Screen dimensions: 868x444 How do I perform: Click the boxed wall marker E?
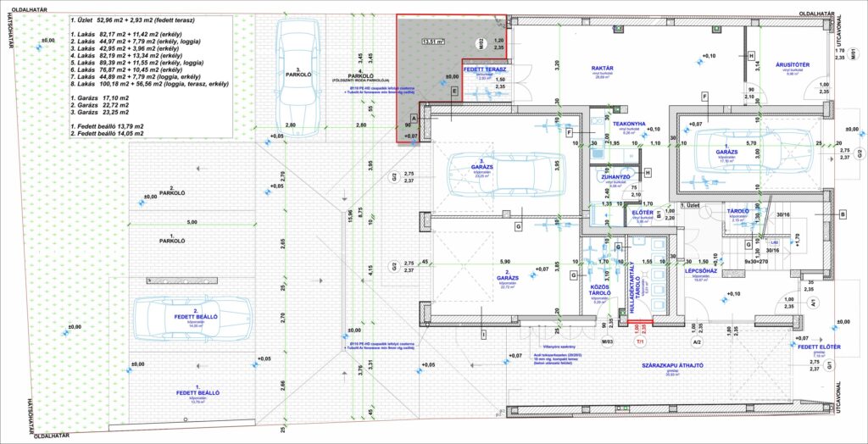(x=454, y=91)
